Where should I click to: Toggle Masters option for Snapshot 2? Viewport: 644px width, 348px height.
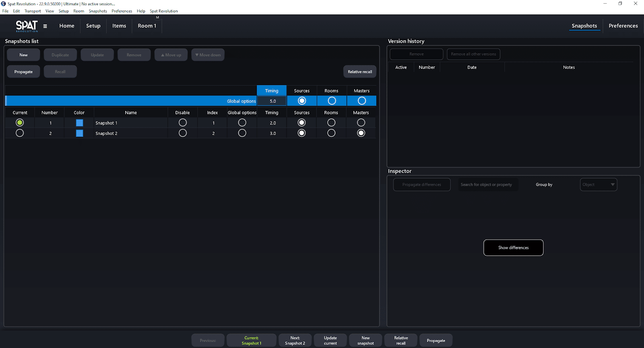(x=361, y=133)
